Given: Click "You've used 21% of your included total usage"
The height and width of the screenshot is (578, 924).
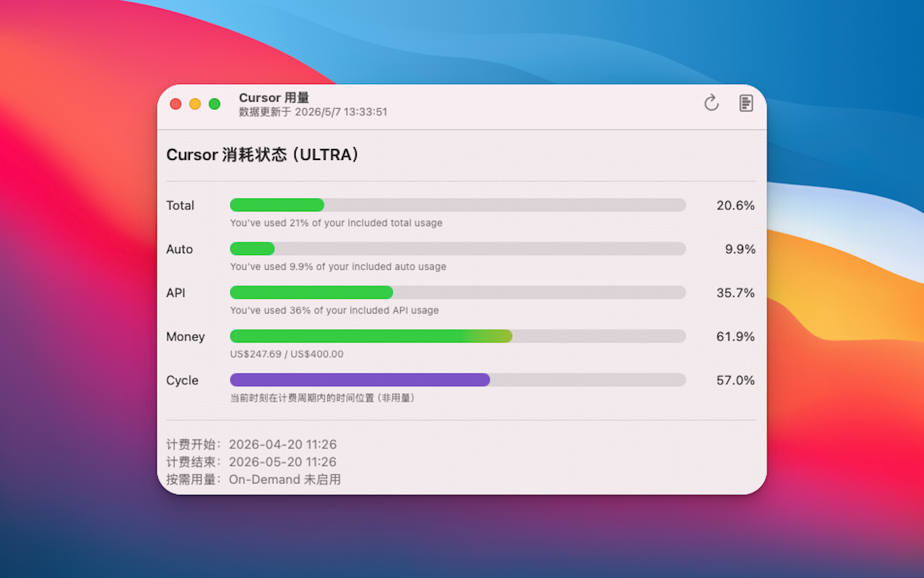Looking at the screenshot, I should click(336, 223).
